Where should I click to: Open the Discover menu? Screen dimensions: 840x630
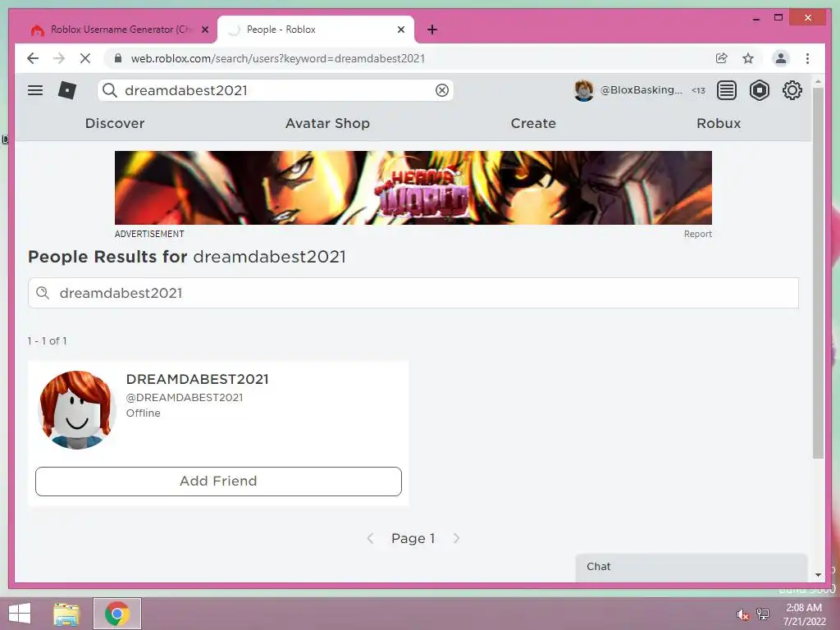[x=115, y=123]
